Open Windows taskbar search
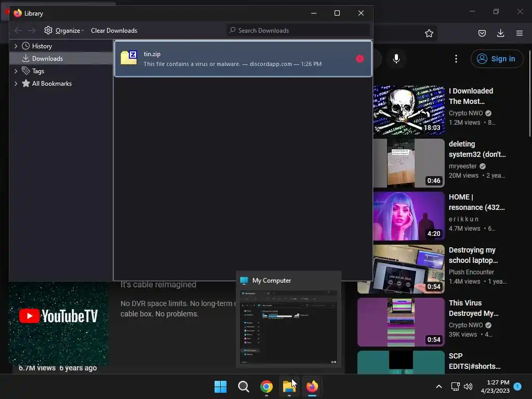 (243, 387)
